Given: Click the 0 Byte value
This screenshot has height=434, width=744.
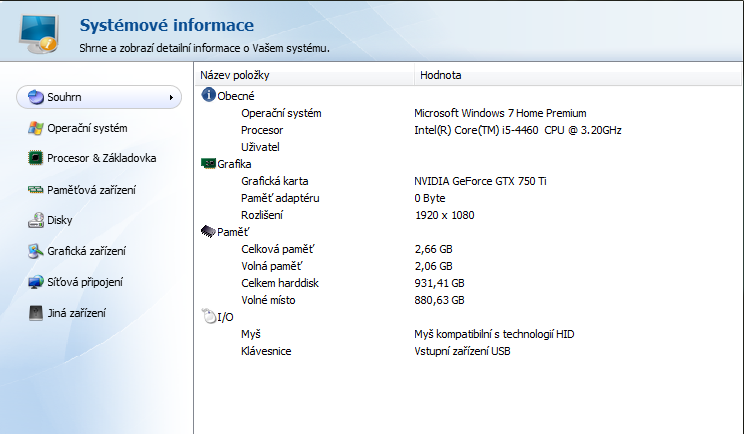Looking at the screenshot, I should point(429,198).
